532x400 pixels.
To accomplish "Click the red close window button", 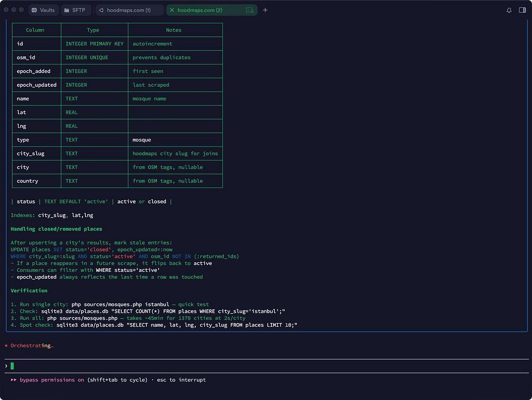I will [x=6, y=10].
